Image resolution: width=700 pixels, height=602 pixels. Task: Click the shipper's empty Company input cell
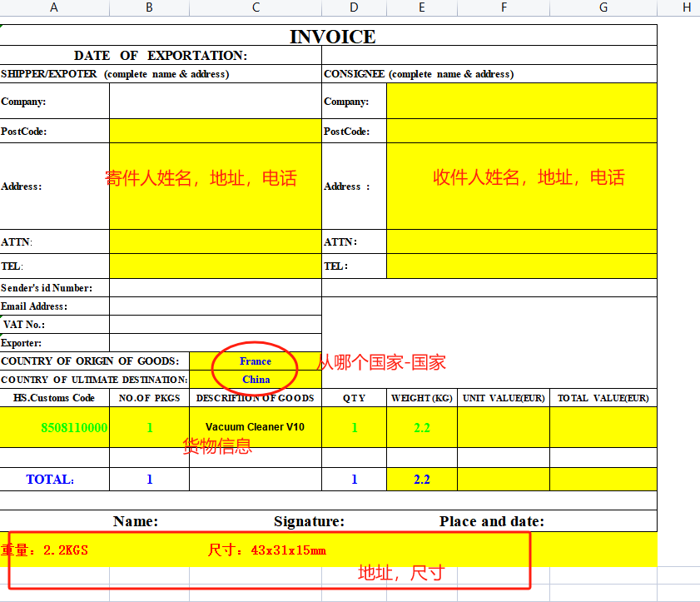(x=215, y=102)
